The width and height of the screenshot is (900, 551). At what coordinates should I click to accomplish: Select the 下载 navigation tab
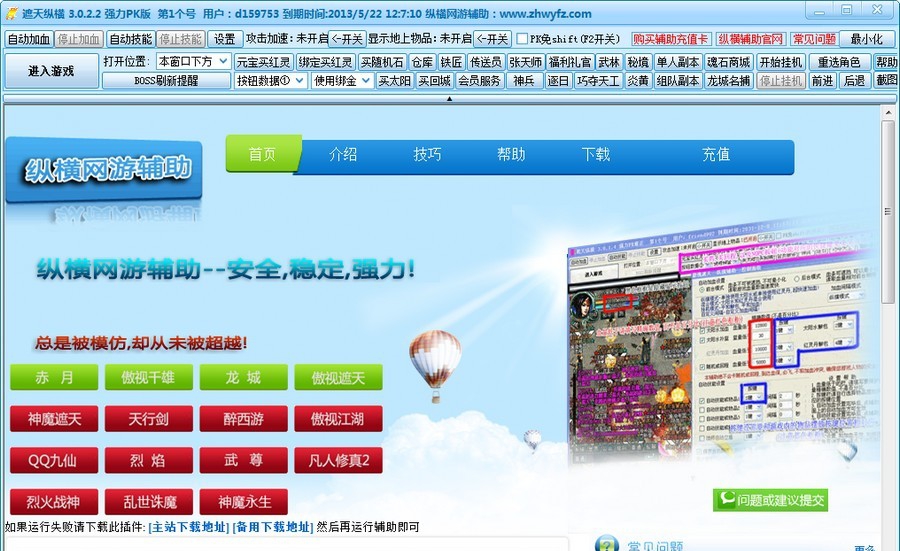[x=596, y=154]
